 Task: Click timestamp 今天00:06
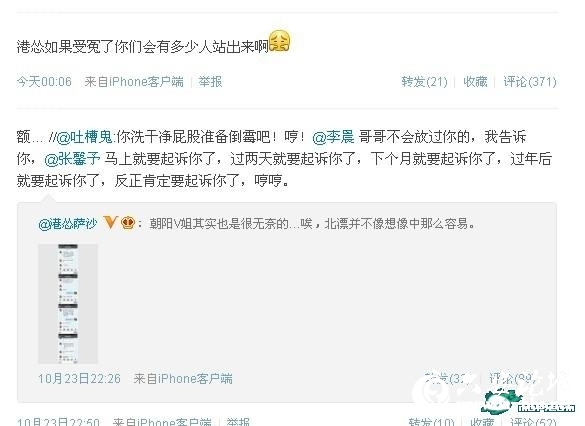tap(44, 81)
